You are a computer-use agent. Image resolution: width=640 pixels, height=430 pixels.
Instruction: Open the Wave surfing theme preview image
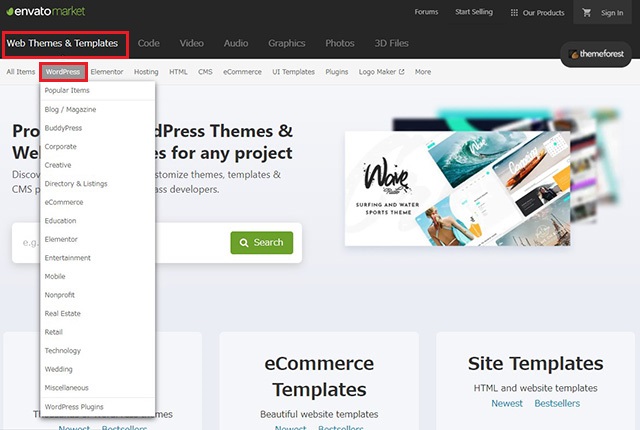457,188
